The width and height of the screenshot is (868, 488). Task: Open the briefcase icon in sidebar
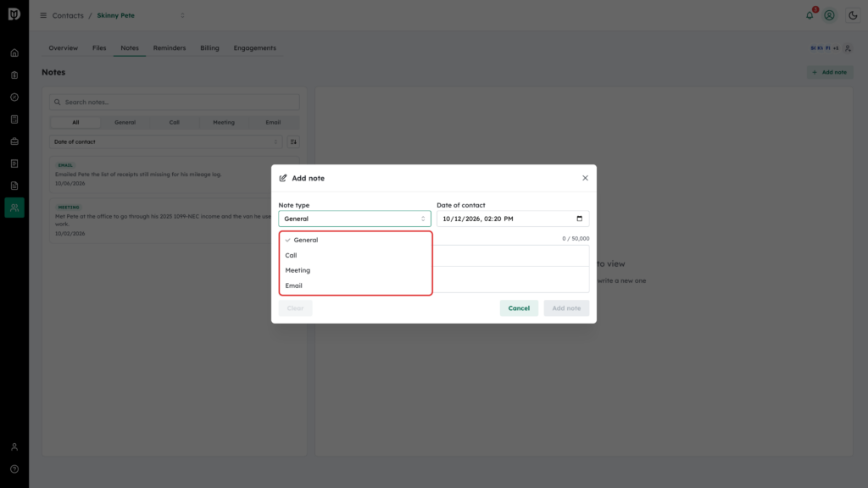point(14,141)
